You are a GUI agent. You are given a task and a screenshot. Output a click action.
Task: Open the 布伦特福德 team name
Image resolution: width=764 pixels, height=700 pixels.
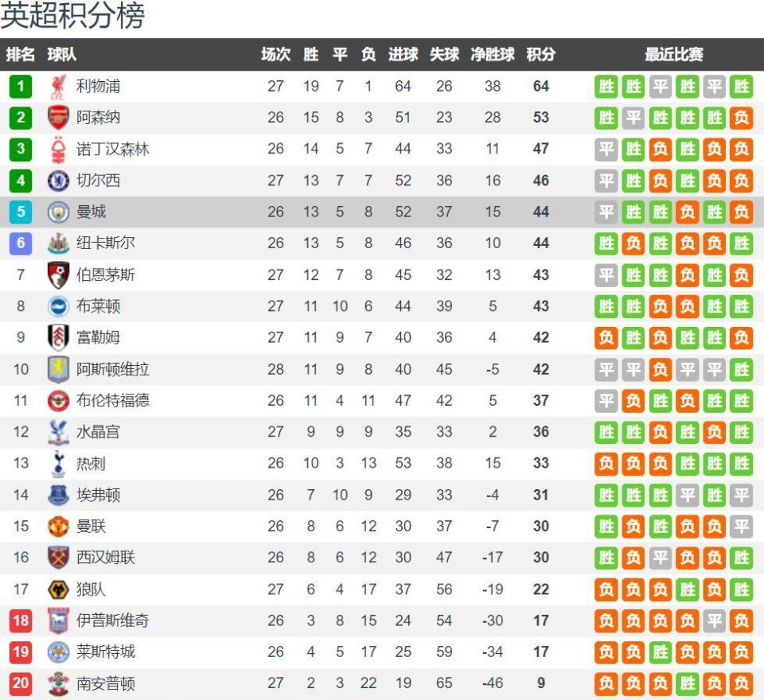[x=112, y=400]
